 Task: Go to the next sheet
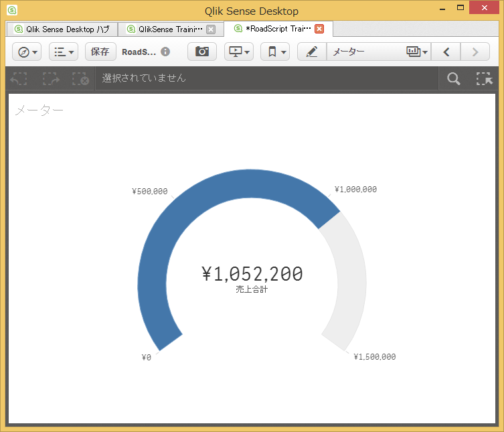[x=475, y=52]
